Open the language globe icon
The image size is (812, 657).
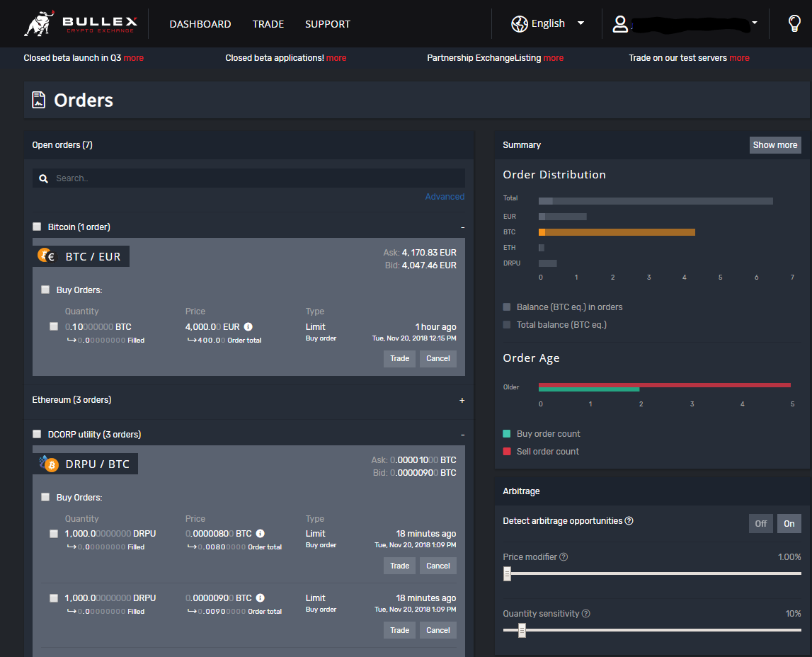[x=519, y=23]
